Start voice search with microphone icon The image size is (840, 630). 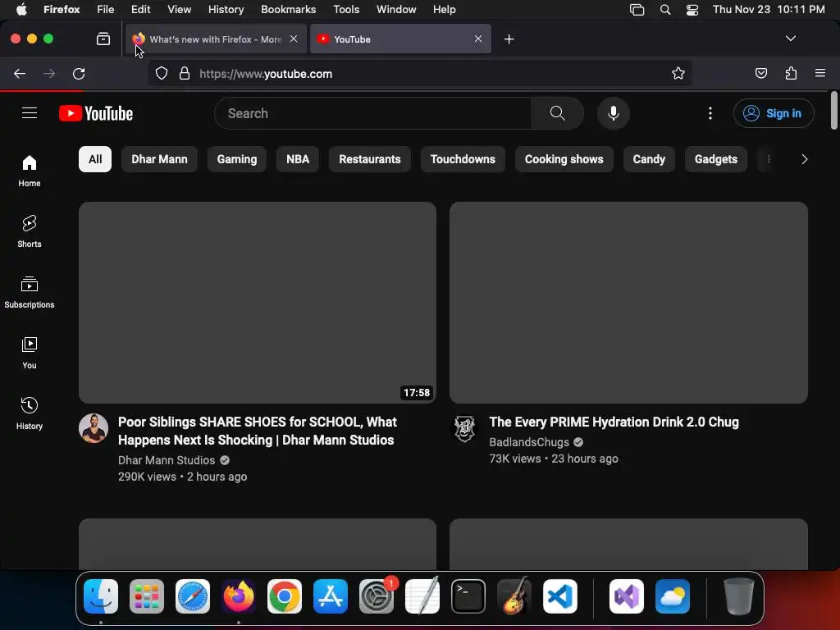(x=614, y=113)
